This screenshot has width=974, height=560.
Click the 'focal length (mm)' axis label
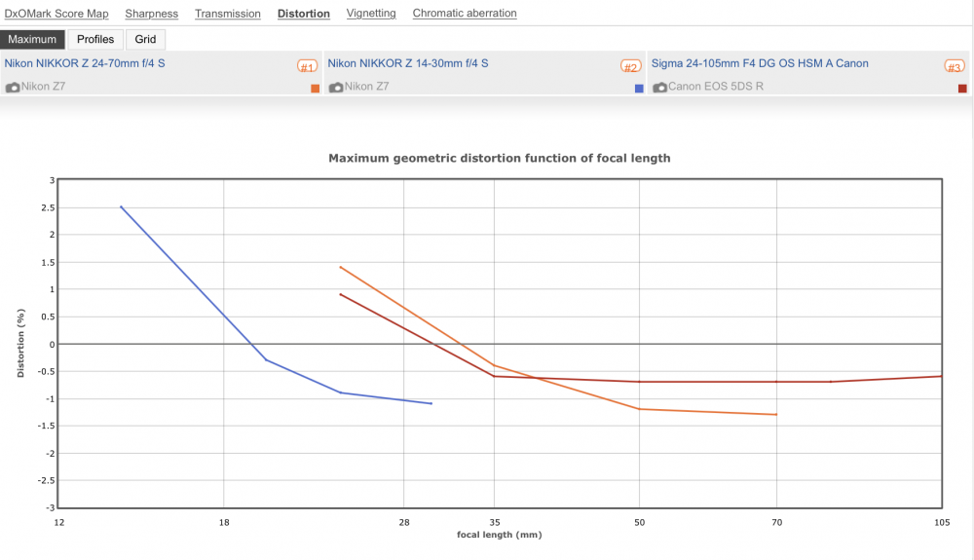tap(500, 535)
